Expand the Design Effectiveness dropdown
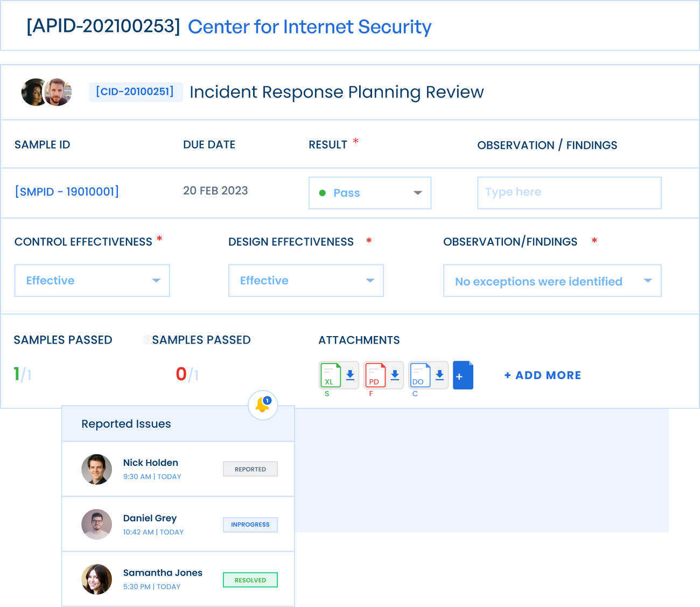Viewport: 700px width, 607px height. click(x=306, y=281)
